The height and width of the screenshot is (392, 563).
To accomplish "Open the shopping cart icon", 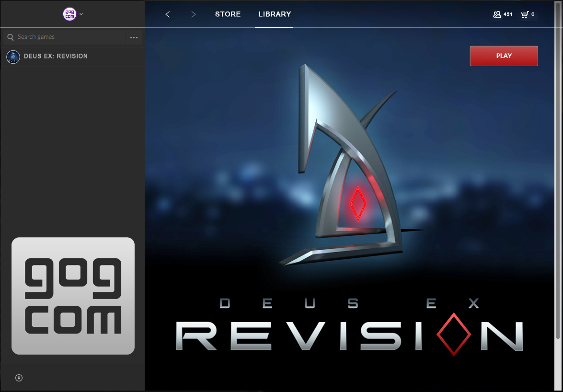I will tap(525, 14).
